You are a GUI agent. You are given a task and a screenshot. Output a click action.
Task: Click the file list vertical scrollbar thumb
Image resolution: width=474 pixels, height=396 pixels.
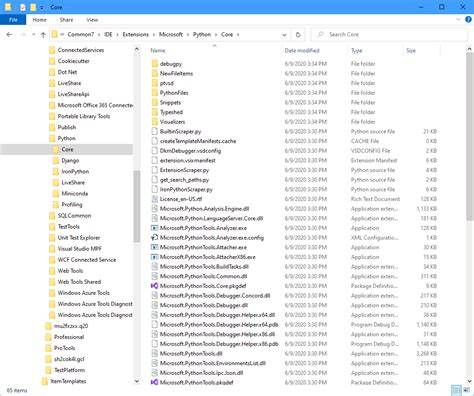point(469,136)
